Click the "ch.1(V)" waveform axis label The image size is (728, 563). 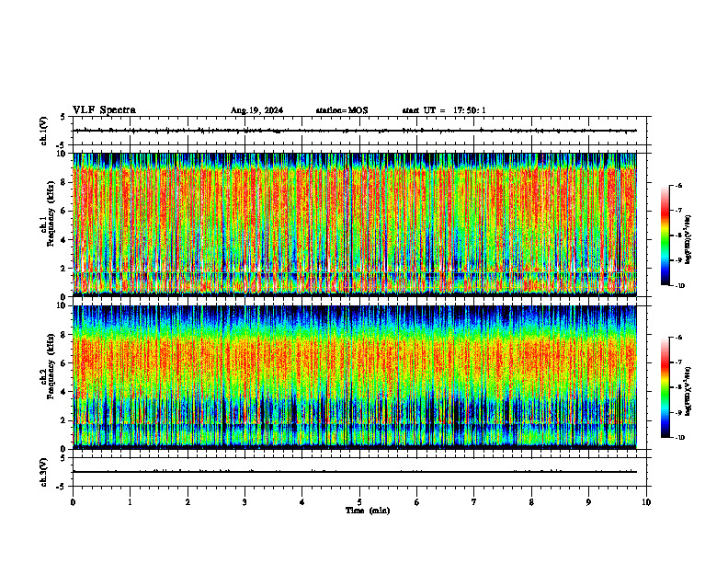pyautogui.click(x=43, y=131)
